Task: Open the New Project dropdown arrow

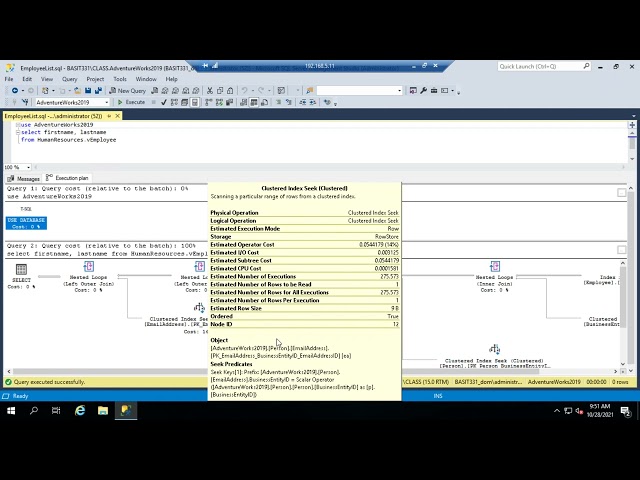Action: 53,91
